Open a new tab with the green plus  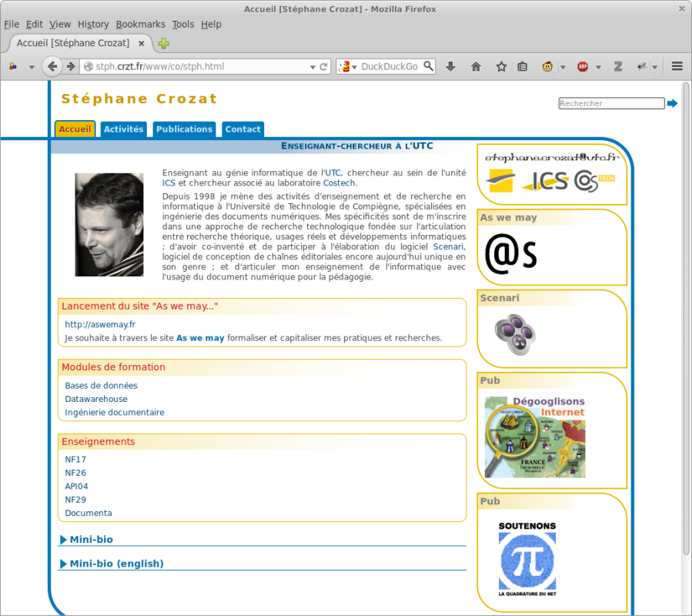(164, 43)
